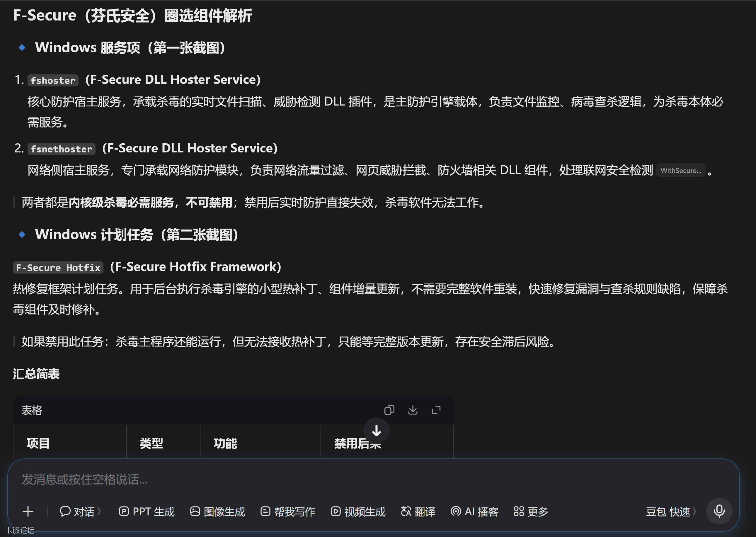This screenshot has width=756, height=537.
Task: Click the 项目 table column header
Action: pos(69,443)
